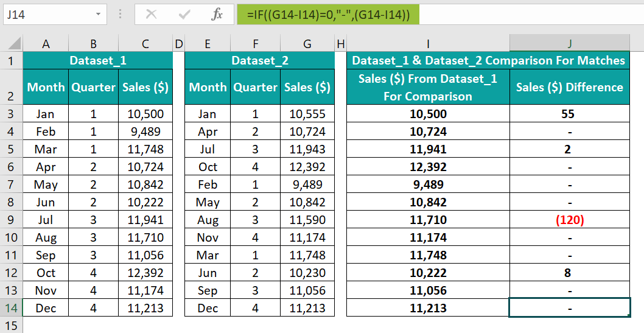Click cell A3 containing Jan in Dataset_1
Screen dimensions: 644x333
click(46, 113)
